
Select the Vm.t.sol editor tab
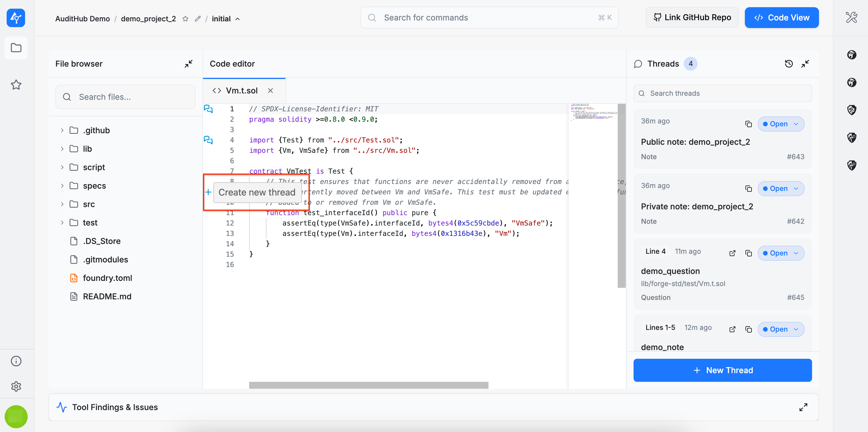pyautogui.click(x=241, y=91)
